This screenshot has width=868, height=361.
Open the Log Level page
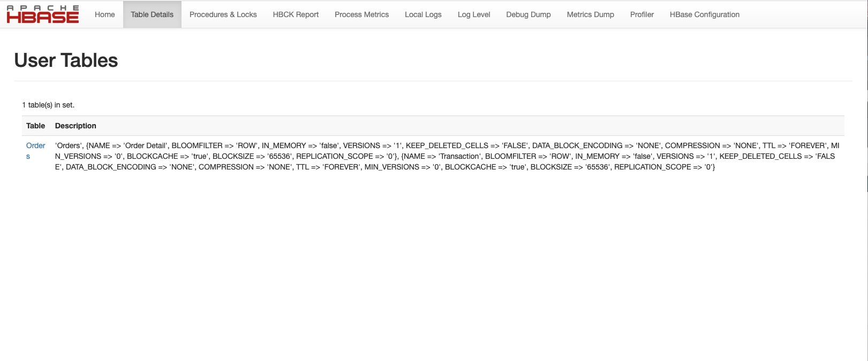tap(474, 14)
